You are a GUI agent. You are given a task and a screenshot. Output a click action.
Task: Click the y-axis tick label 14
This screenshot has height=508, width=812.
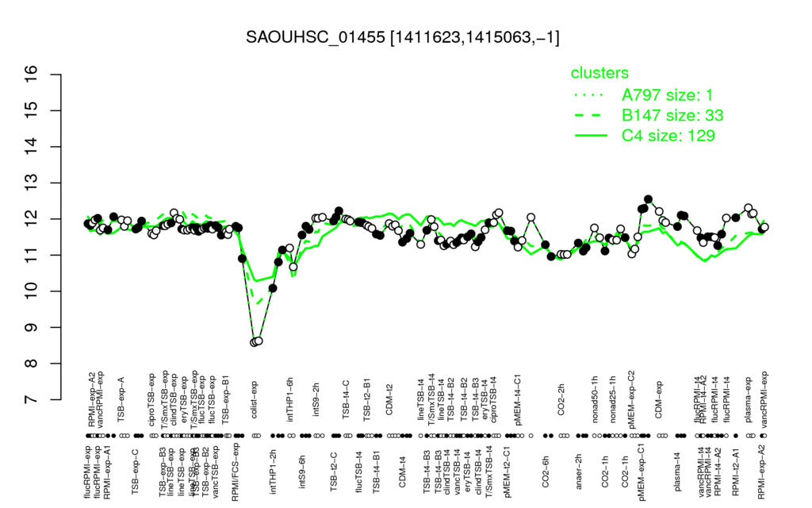tap(32, 147)
